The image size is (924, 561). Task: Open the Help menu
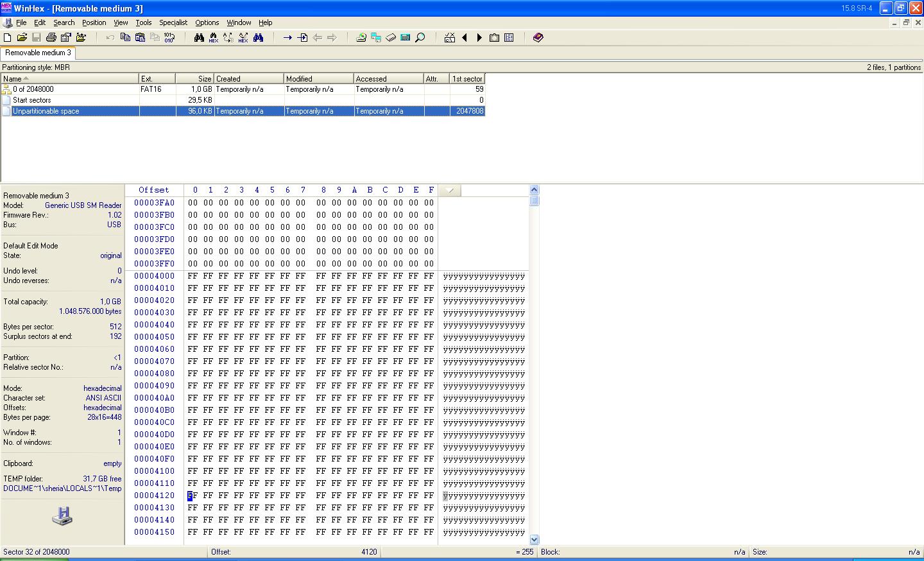pyautogui.click(x=266, y=22)
